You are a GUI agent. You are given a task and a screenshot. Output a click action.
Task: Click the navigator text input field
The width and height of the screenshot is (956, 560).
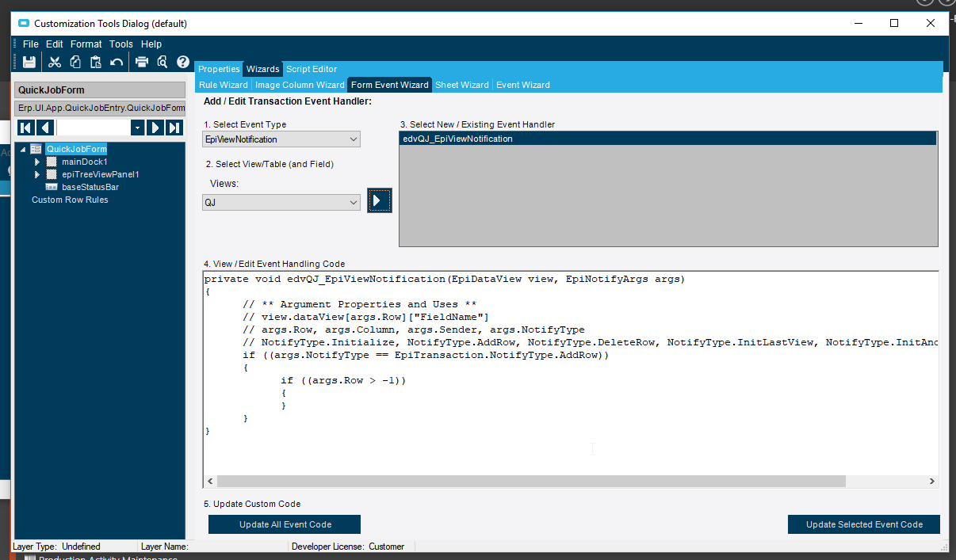[x=94, y=128]
